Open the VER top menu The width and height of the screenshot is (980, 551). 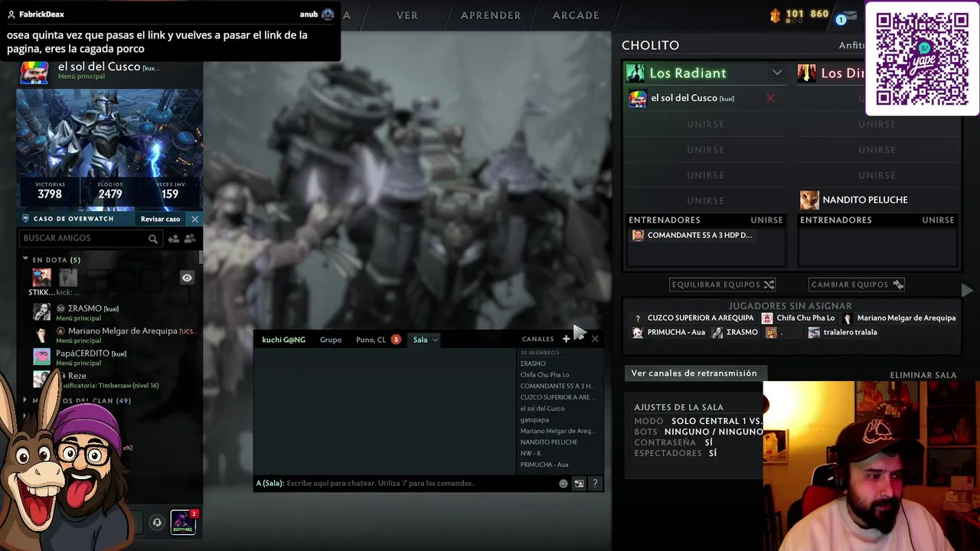coord(407,15)
